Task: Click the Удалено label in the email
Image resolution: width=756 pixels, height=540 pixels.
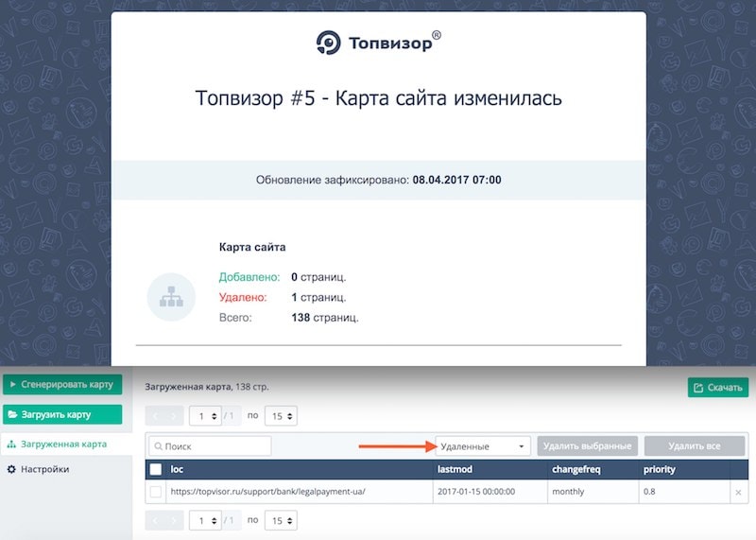Action: click(243, 297)
